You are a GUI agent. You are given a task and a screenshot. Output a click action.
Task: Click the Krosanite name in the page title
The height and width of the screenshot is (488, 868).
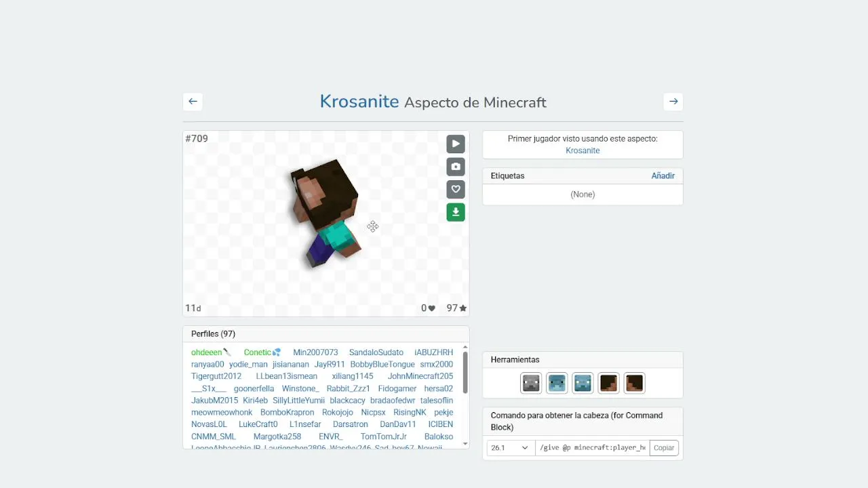(x=359, y=102)
